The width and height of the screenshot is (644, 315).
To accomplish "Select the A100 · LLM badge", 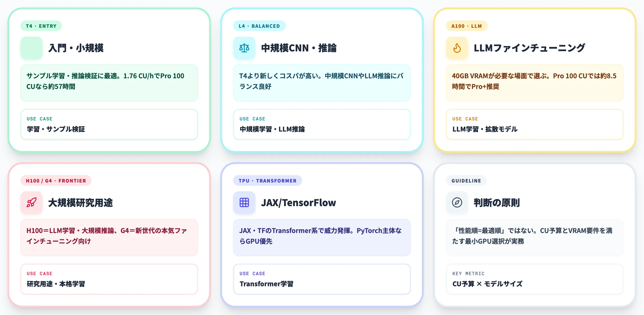I will click(x=467, y=26).
